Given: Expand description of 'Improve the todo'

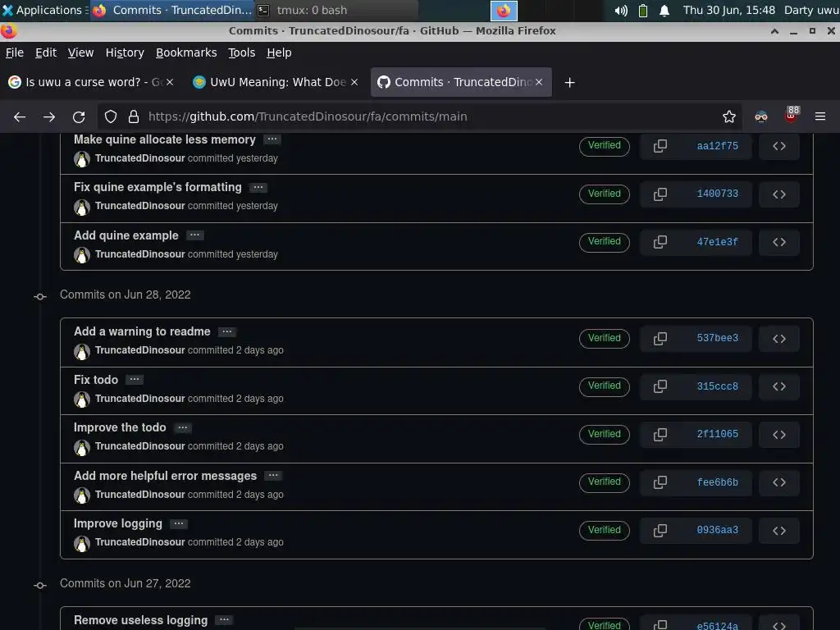Looking at the screenshot, I should [183, 427].
